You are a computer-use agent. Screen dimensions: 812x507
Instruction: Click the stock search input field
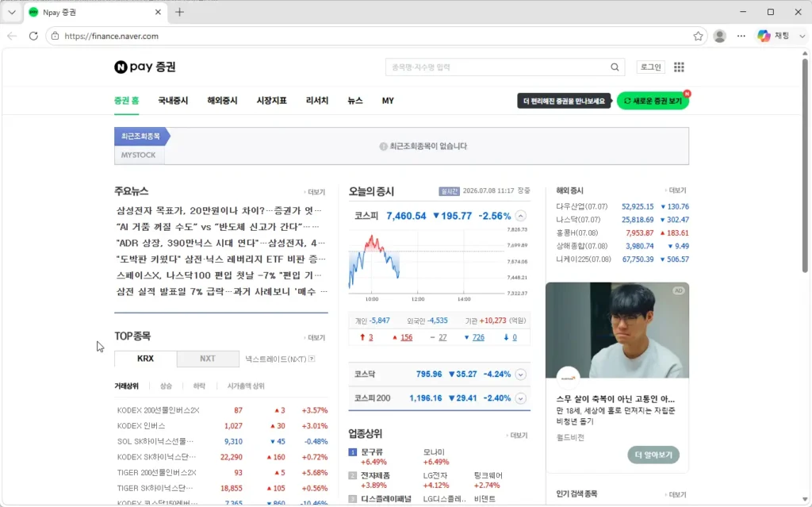click(x=497, y=67)
